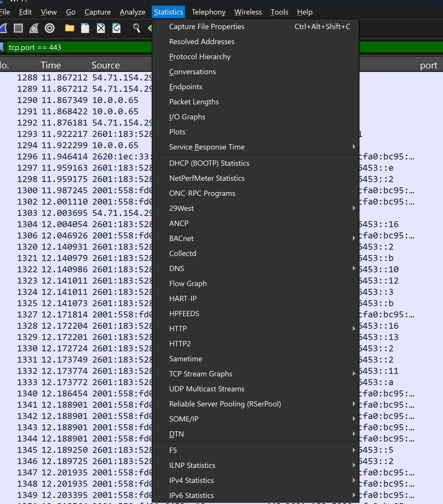Screen dimensions: 443x504
Task: Open Flow Graph
Action: click(255, 284)
